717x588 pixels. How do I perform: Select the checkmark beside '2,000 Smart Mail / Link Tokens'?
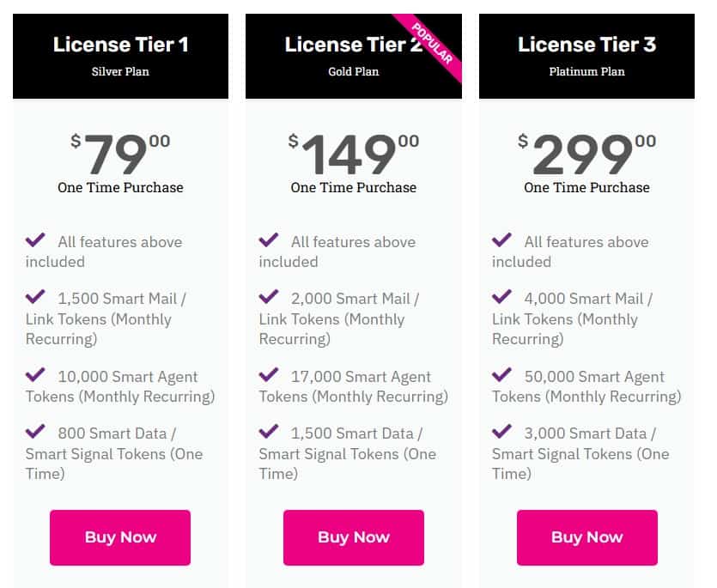270,298
